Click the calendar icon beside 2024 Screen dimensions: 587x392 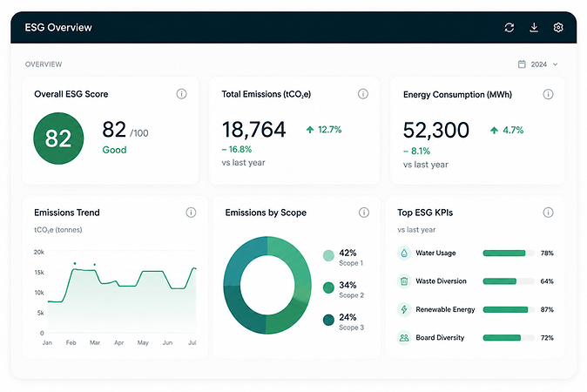pos(522,64)
